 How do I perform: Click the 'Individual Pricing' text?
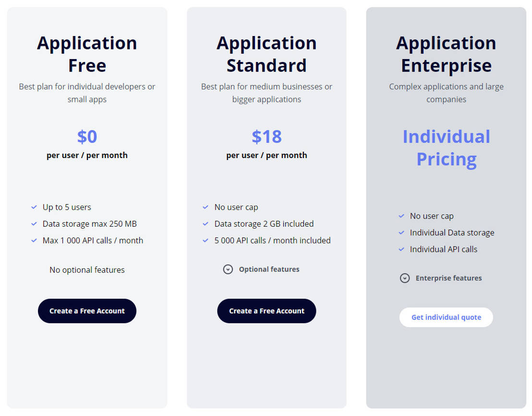coord(446,147)
